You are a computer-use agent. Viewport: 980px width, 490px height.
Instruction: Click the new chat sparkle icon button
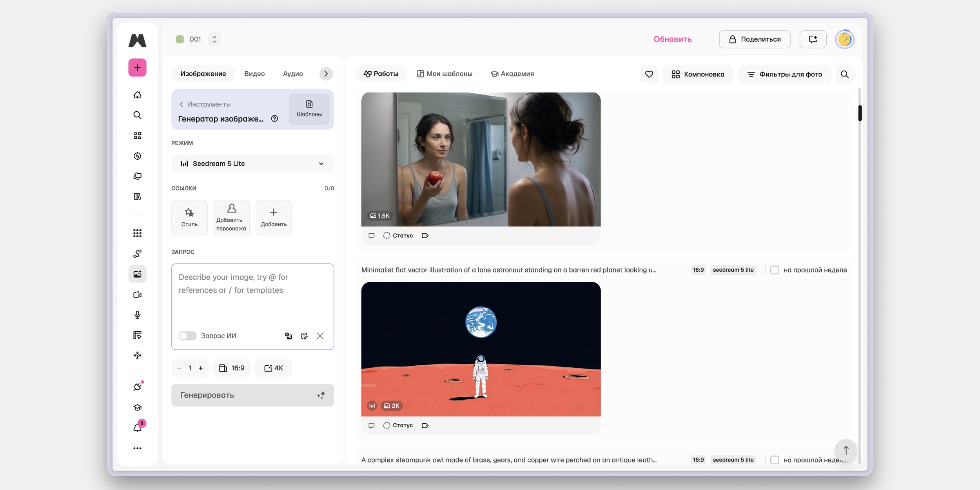813,39
